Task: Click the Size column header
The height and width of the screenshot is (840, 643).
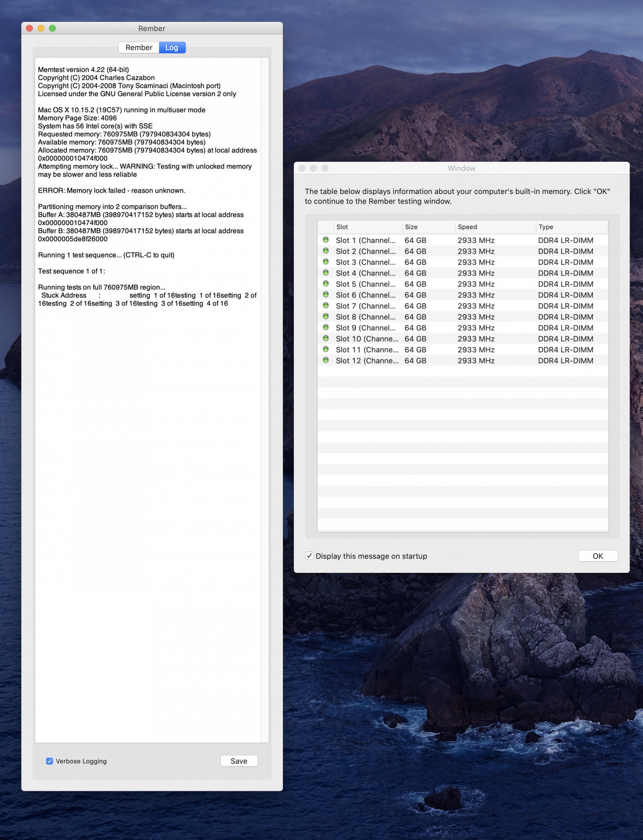Action: 429,227
